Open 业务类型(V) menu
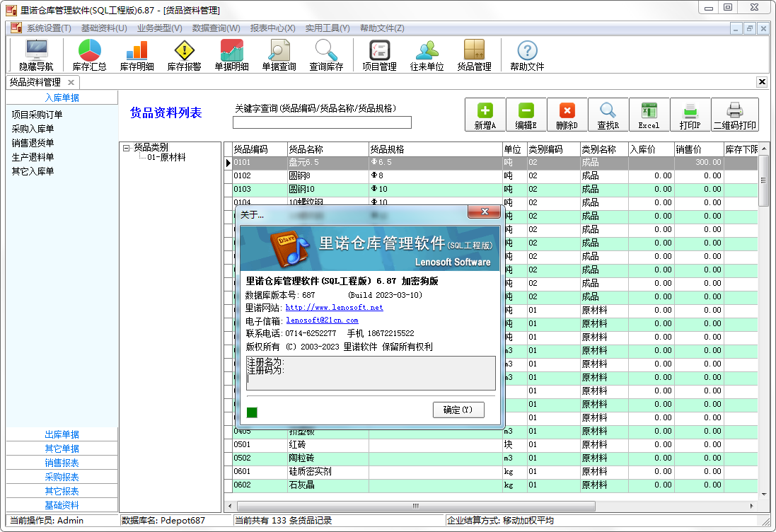 click(159, 28)
